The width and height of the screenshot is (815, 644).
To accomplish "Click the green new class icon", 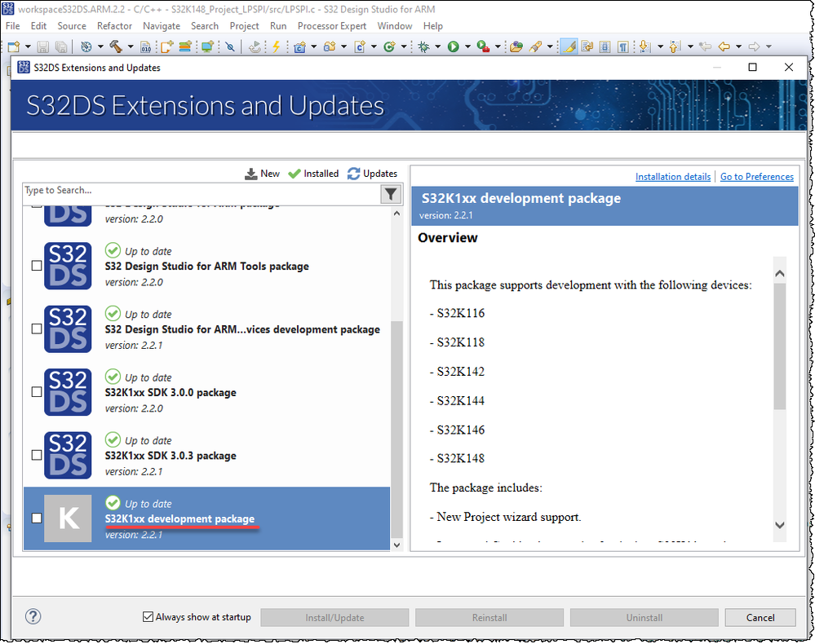I will pos(389,46).
